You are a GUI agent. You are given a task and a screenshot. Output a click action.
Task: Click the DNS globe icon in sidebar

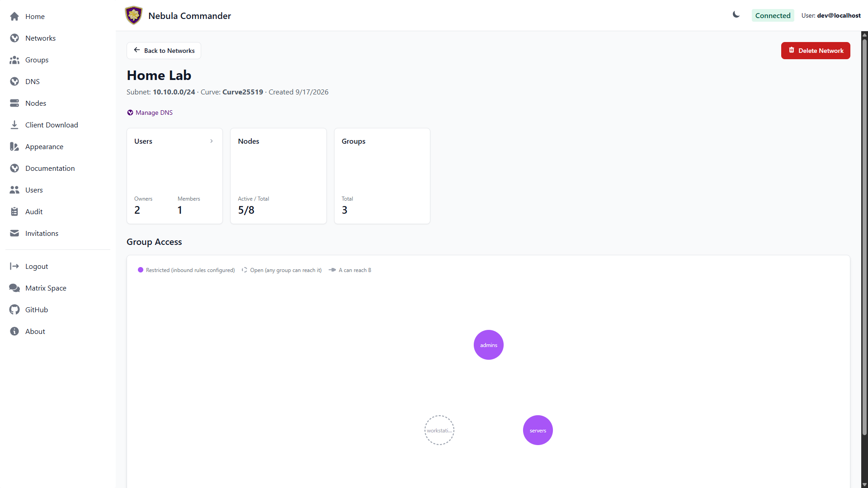[x=14, y=81]
